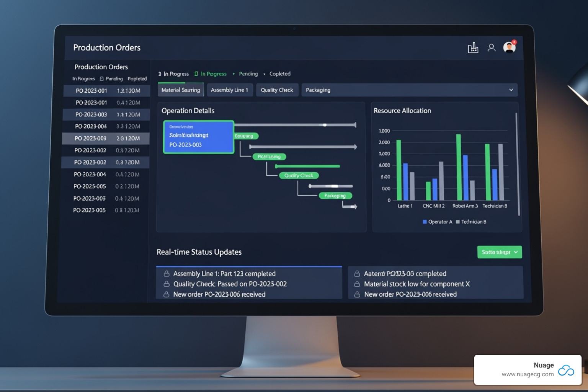Viewport: 588px width, 392px height.
Task: Click the user profile icon in the top bar
Action: (x=492, y=47)
